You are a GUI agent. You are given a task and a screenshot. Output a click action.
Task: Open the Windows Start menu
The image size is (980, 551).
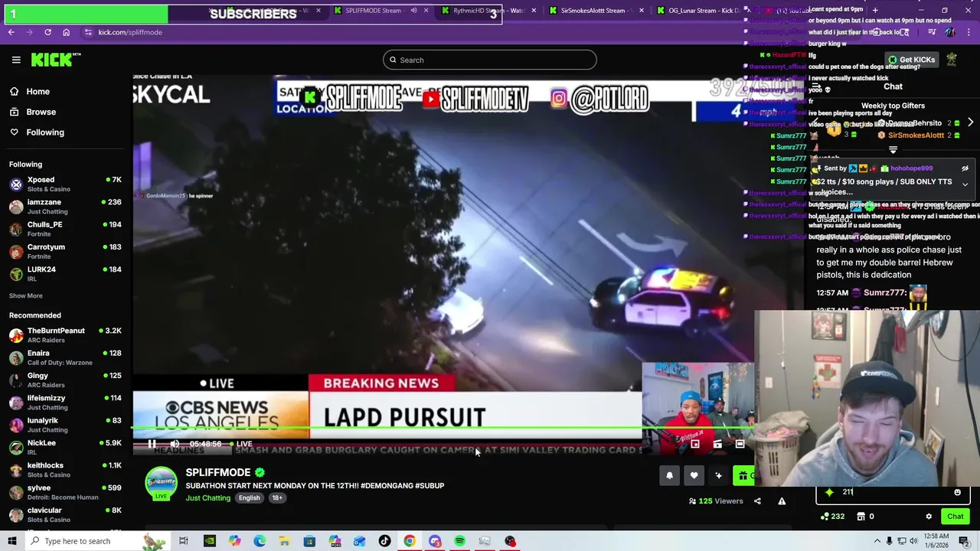(x=11, y=541)
